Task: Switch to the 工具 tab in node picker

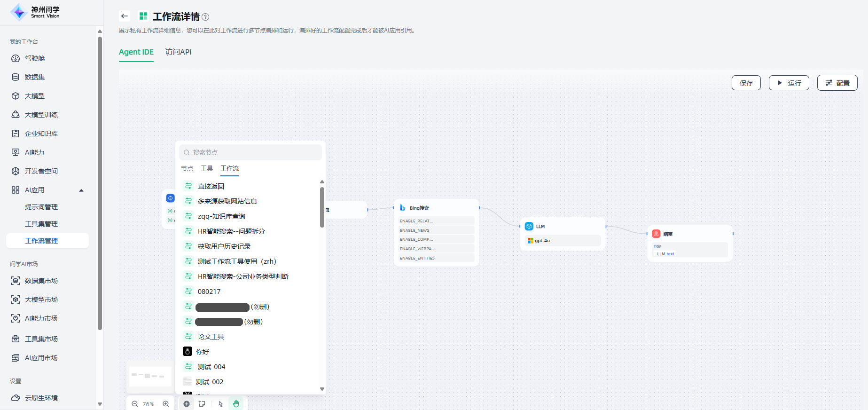Action: coord(207,168)
